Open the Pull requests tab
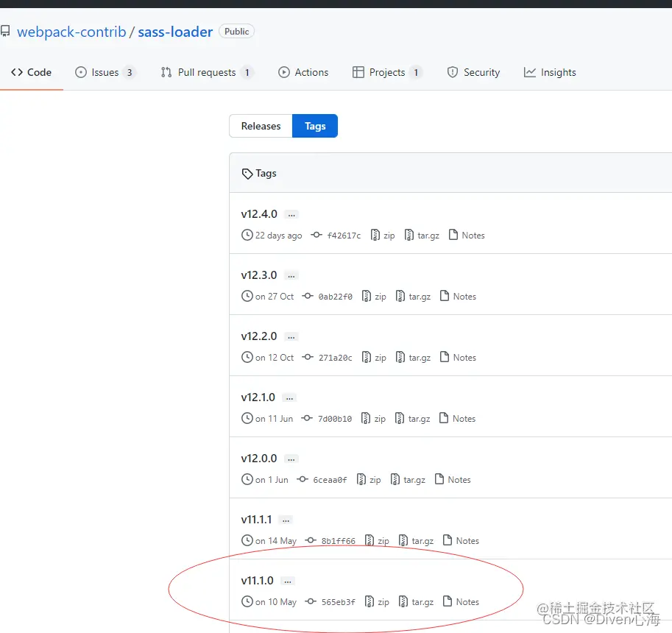Image resolution: width=672 pixels, height=633 pixels. coord(207,72)
